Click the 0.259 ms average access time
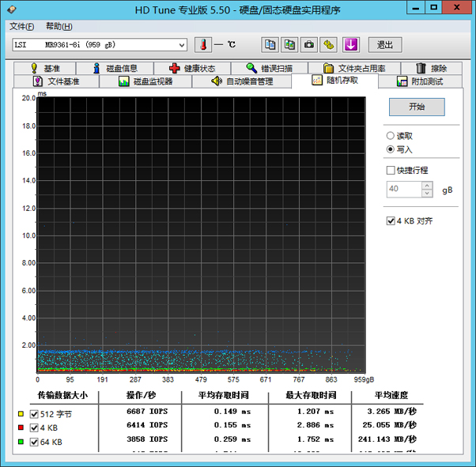The height and width of the screenshot is (467, 476). pyautogui.click(x=232, y=439)
